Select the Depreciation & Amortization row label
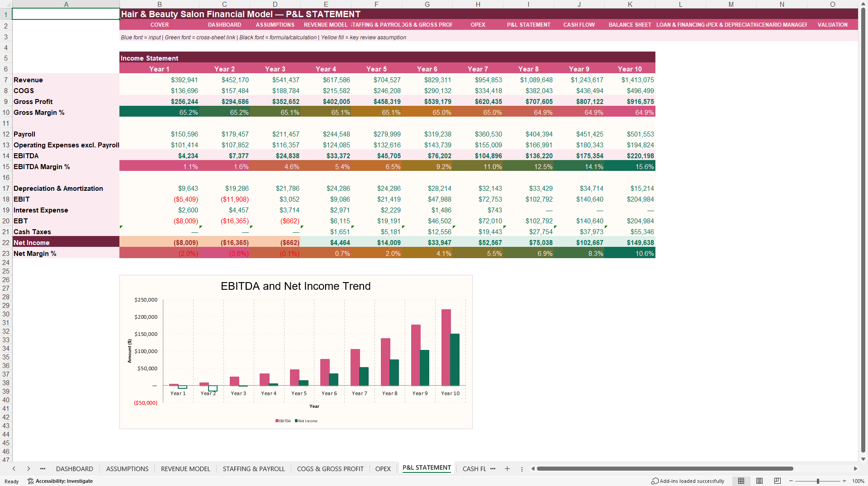This screenshot has width=868, height=486. 66,189
